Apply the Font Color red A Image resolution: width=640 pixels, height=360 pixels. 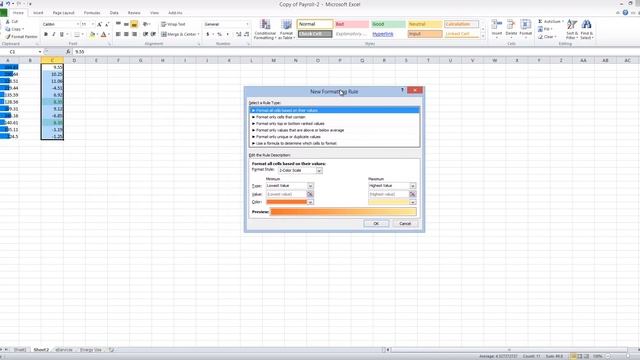click(x=104, y=35)
